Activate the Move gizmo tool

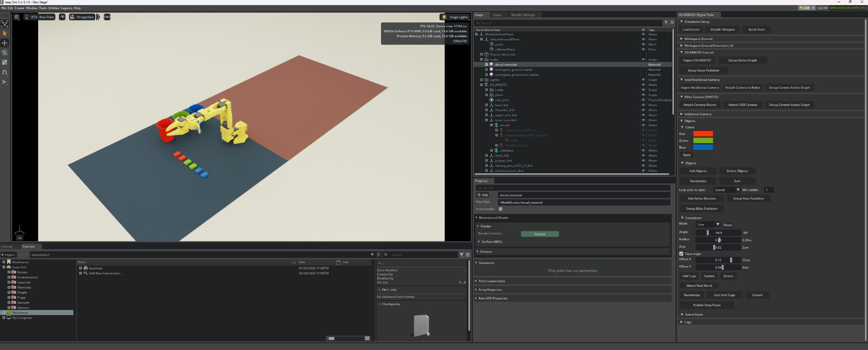pyautogui.click(x=5, y=43)
